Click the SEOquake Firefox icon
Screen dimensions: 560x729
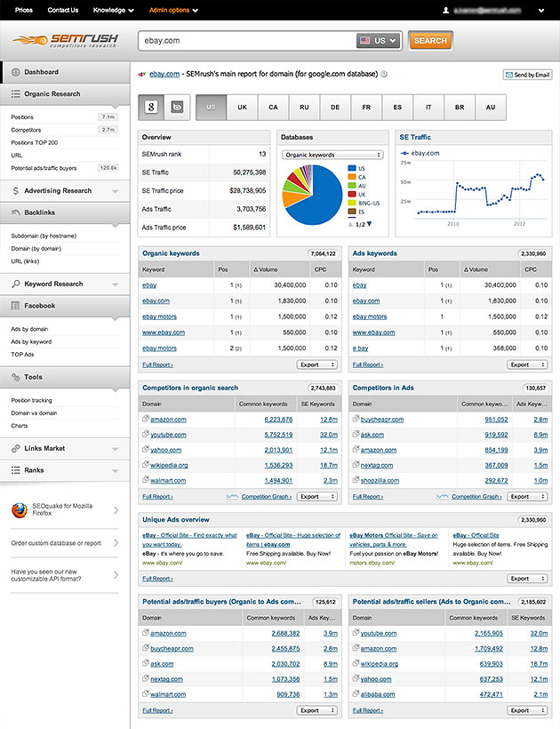click(x=19, y=510)
